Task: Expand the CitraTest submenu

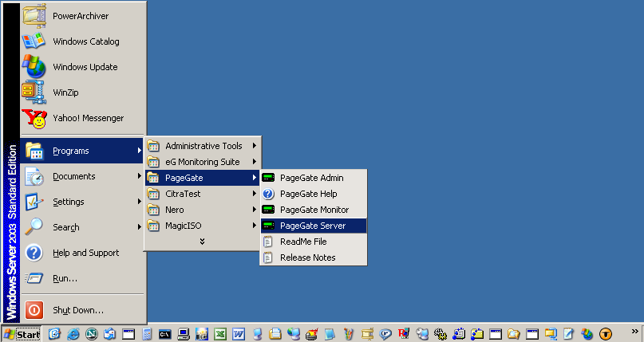Action: pyautogui.click(x=203, y=194)
